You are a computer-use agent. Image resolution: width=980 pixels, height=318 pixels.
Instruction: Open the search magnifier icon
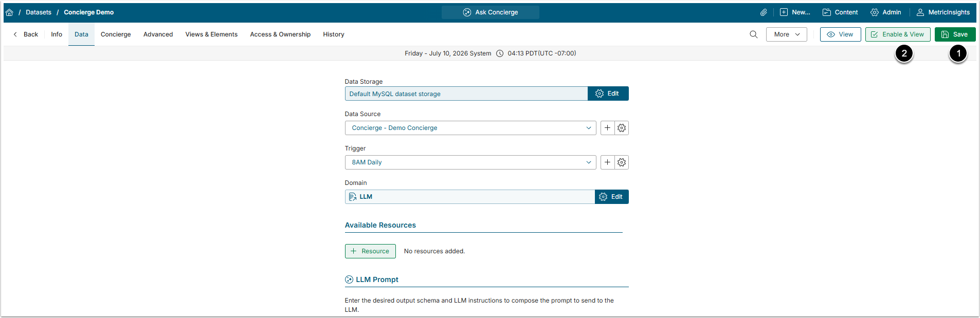coord(753,34)
